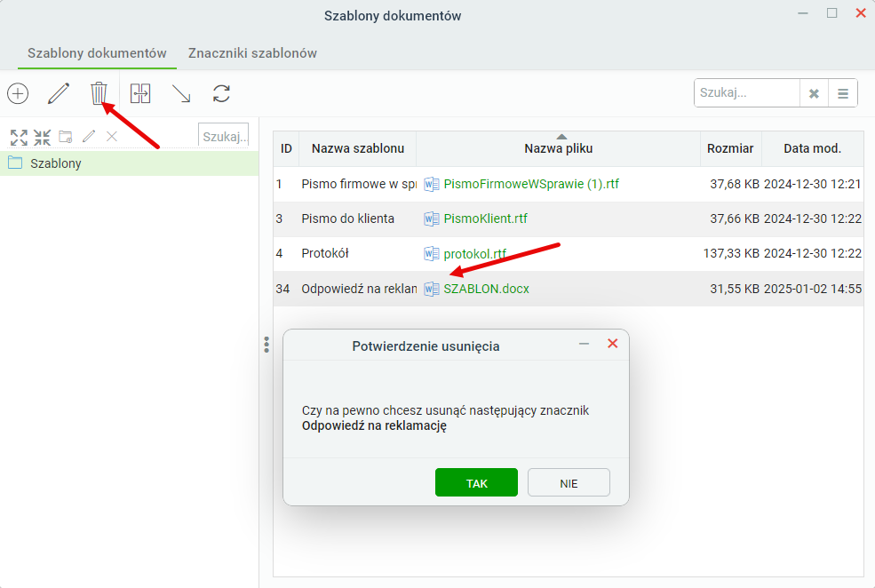Click the main Szukaj search field

pos(747,93)
